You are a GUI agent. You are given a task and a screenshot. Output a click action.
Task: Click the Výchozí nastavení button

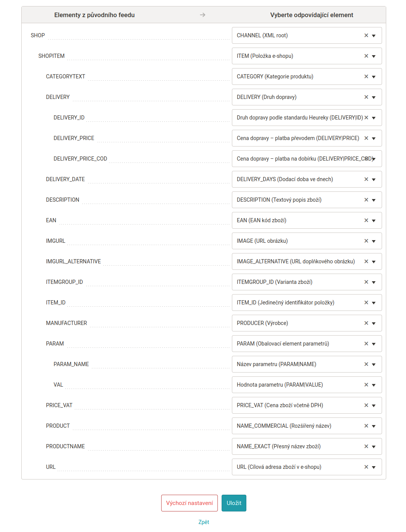tap(189, 503)
